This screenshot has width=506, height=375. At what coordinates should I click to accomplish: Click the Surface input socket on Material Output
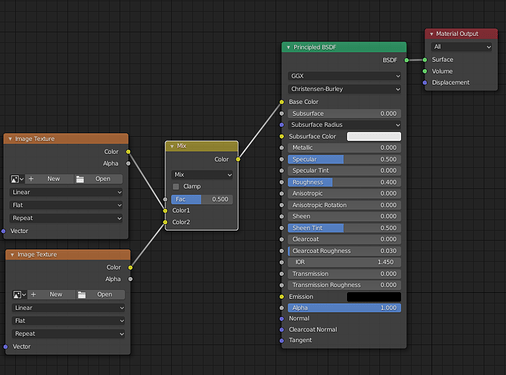point(425,60)
